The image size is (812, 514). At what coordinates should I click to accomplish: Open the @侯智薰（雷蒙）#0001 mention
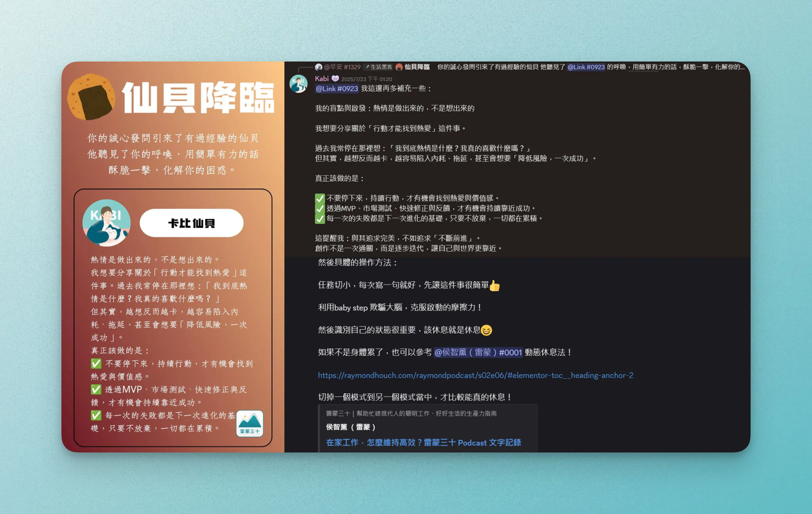[478, 352]
